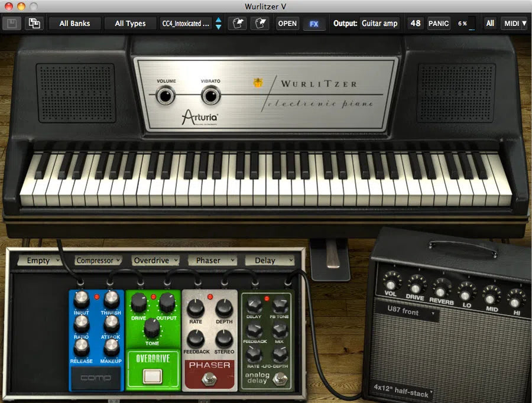Click the import preset icon
532x403 pixels.
237,24
